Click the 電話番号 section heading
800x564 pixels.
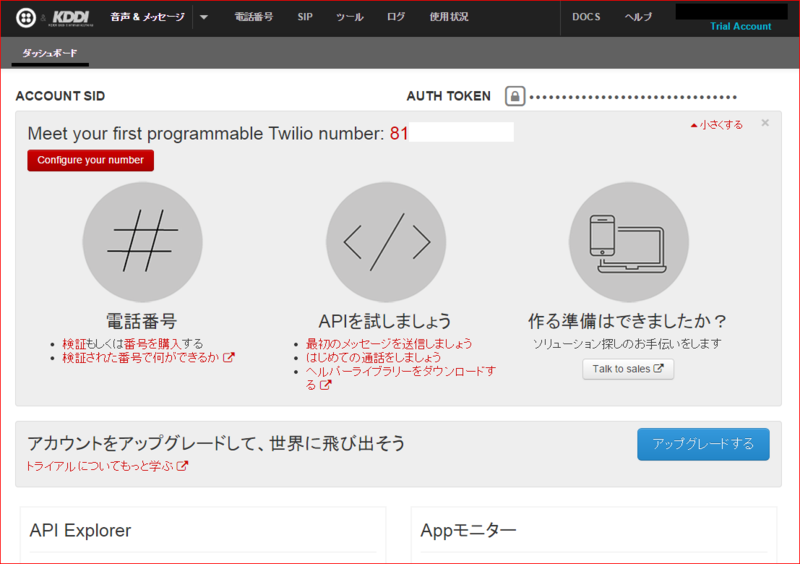[142, 322]
